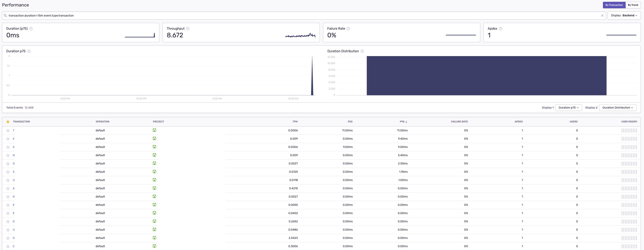
Task: Open help icon beside Duration (p75) card title
Action: (x=31, y=29)
